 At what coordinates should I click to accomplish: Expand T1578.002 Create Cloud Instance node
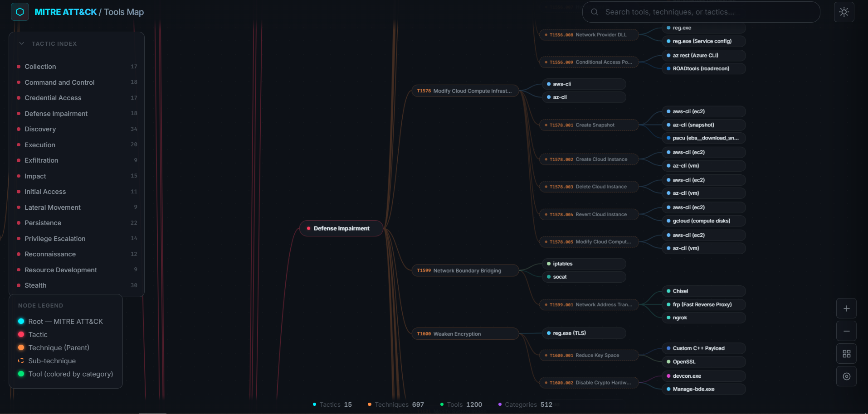589,159
